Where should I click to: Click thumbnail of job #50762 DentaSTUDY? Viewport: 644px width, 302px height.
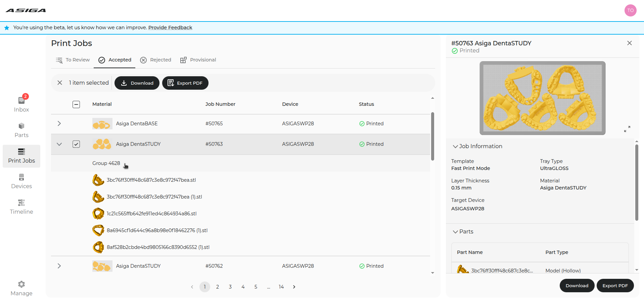[x=102, y=266]
